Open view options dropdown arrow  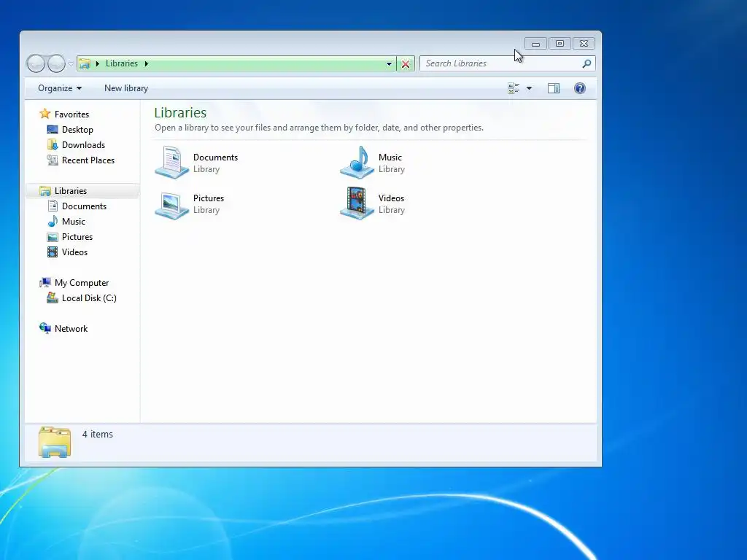529,88
